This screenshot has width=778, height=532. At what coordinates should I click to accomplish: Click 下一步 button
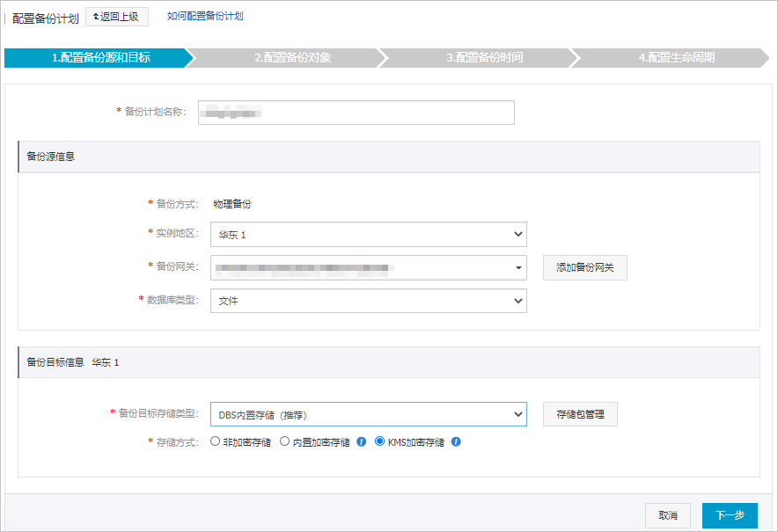click(x=730, y=515)
